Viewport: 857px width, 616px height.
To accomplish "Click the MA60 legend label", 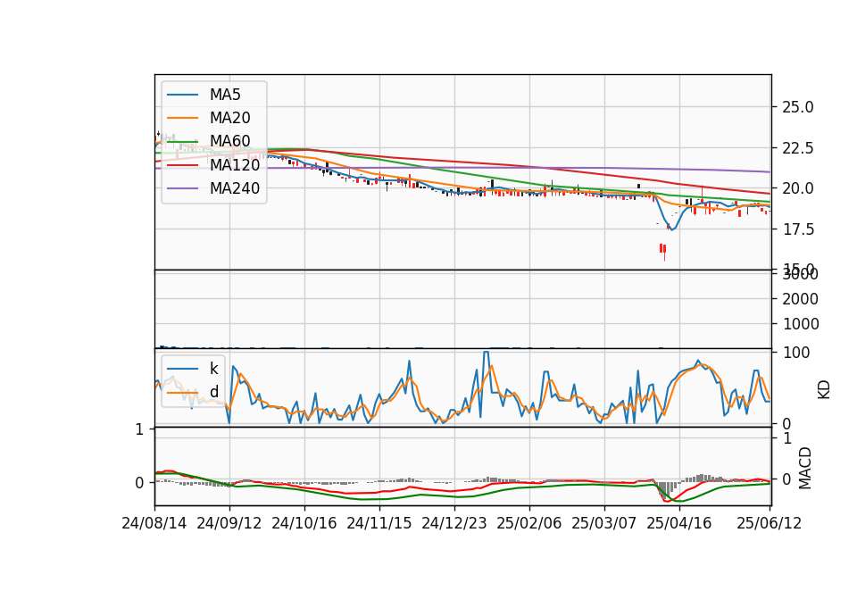I will [x=229, y=141].
